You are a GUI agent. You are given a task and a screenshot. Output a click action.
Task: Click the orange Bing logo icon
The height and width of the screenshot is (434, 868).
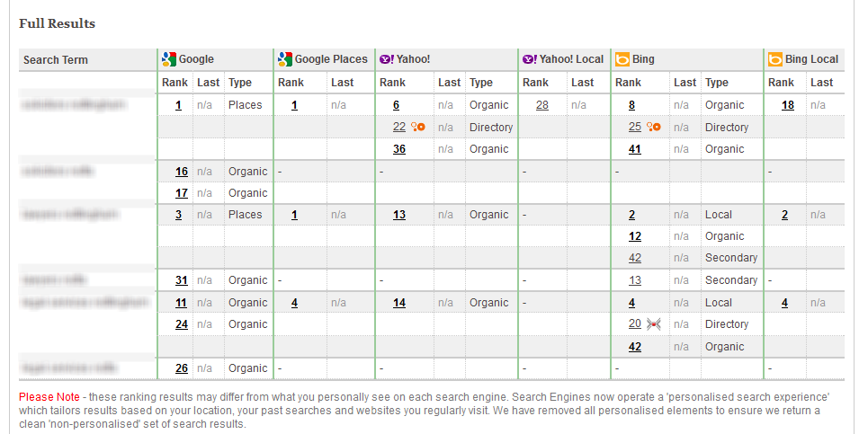click(x=622, y=59)
